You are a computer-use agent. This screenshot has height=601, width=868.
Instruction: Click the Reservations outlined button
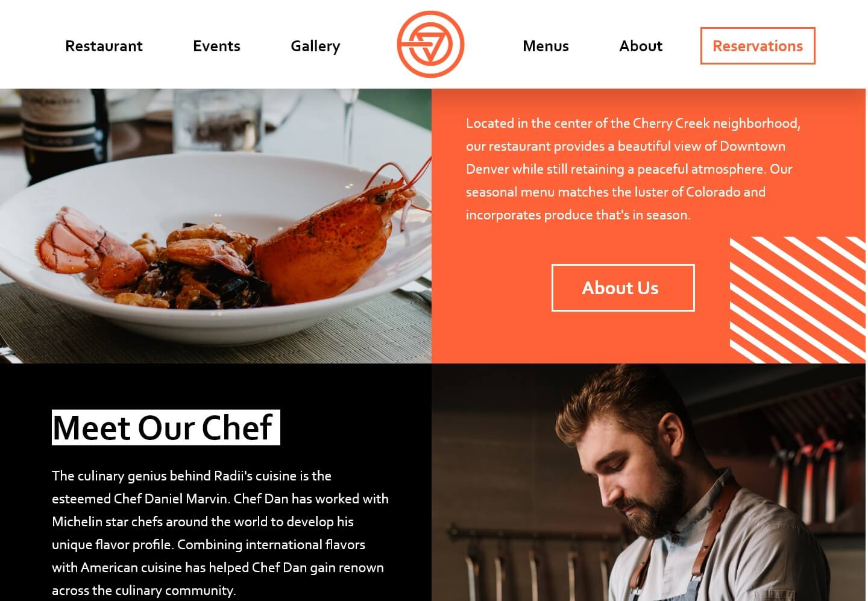[758, 46]
